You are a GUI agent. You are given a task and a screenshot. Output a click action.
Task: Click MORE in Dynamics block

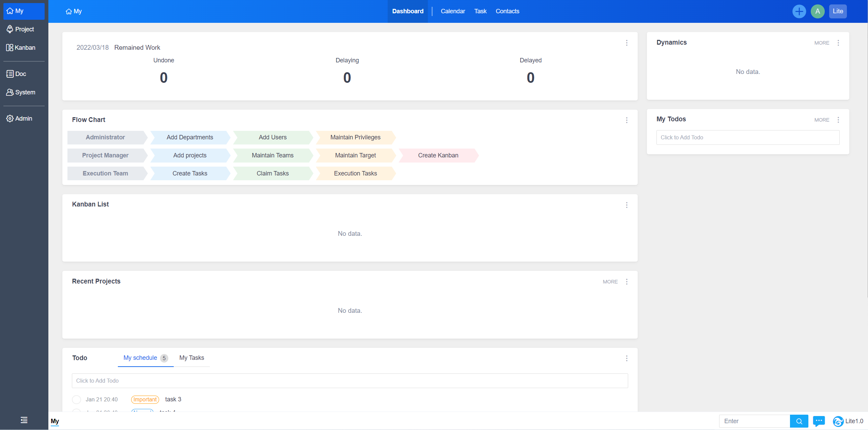coord(822,43)
